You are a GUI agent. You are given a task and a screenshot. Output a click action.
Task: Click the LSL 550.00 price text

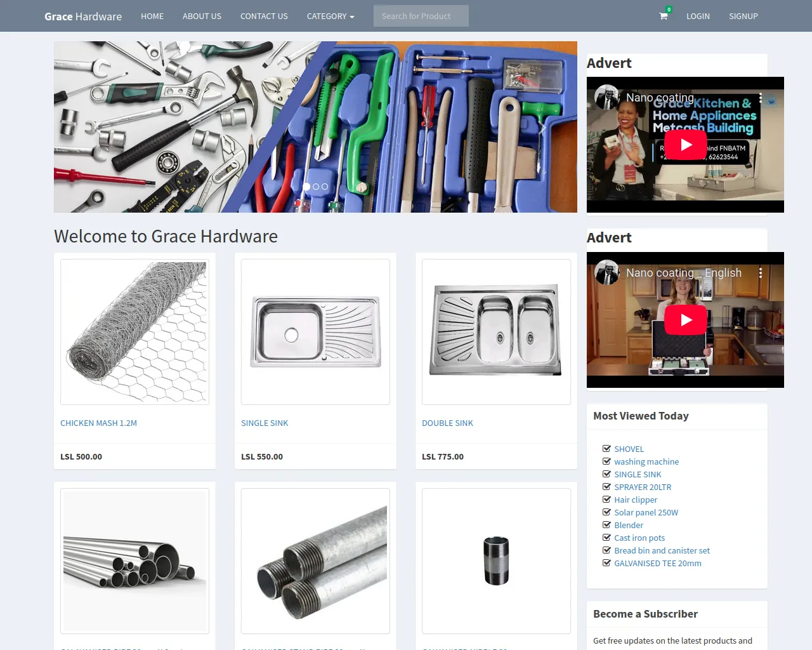click(x=262, y=457)
